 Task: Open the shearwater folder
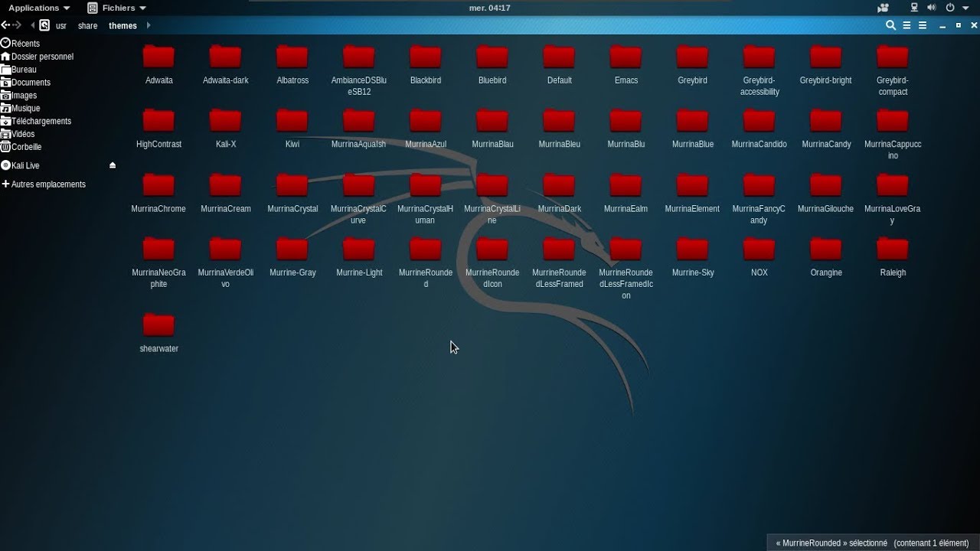point(158,324)
